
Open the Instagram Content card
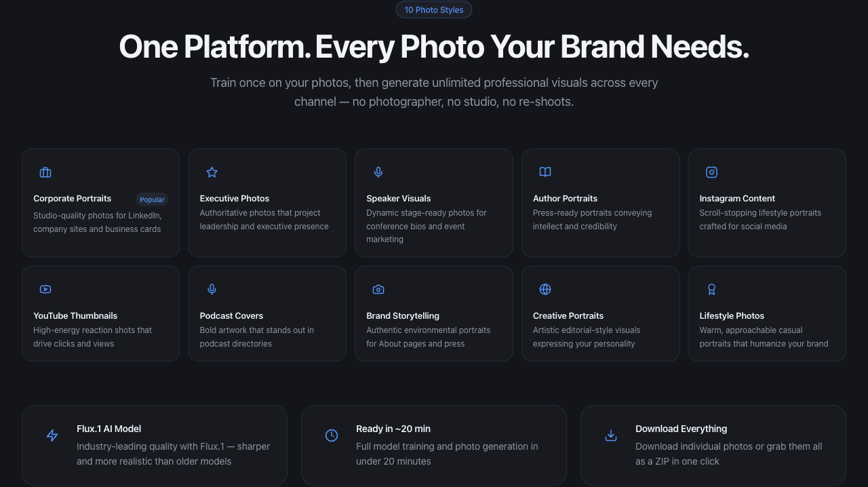(766, 203)
